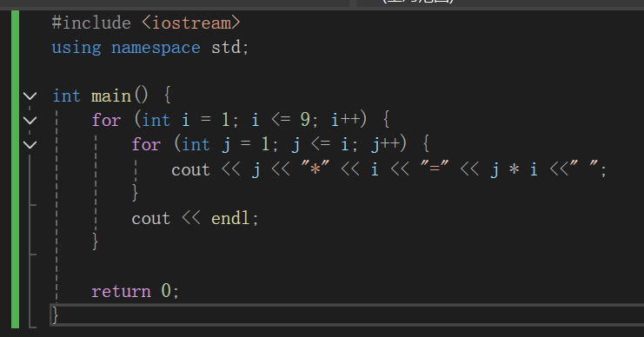Click the 'namespace' keyword
This screenshot has width=644, height=337.
[x=156, y=48]
